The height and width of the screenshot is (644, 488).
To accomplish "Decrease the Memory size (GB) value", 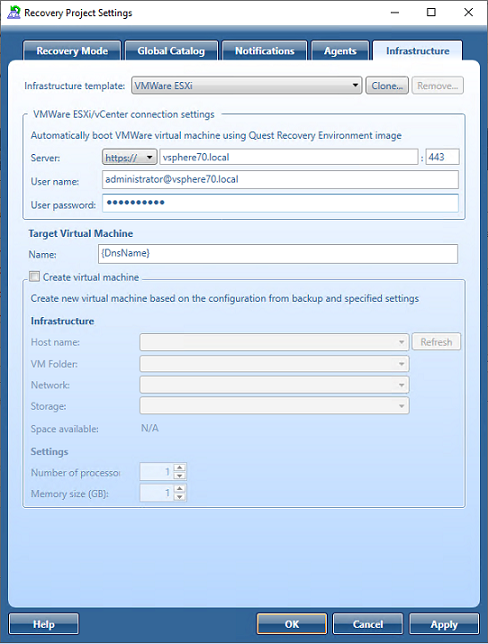I will tap(180, 497).
